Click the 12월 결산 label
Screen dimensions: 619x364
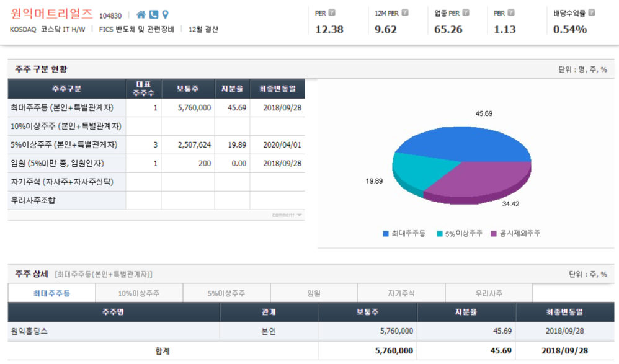coord(203,30)
